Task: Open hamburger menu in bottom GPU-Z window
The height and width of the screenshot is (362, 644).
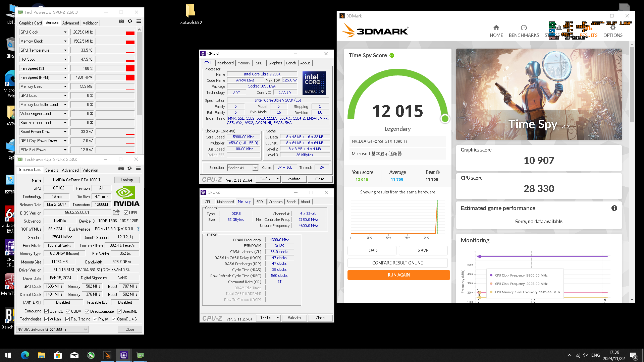Action: (x=138, y=168)
